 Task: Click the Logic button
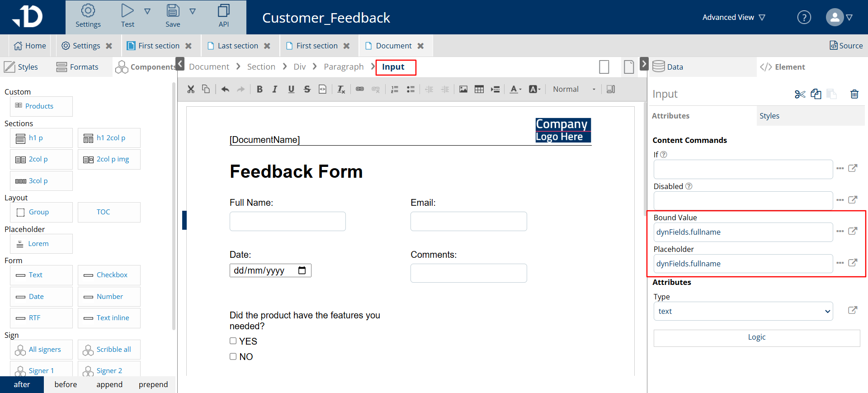(x=756, y=337)
